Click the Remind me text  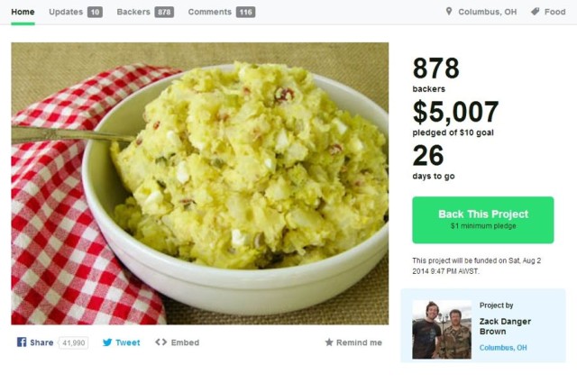pos(359,342)
